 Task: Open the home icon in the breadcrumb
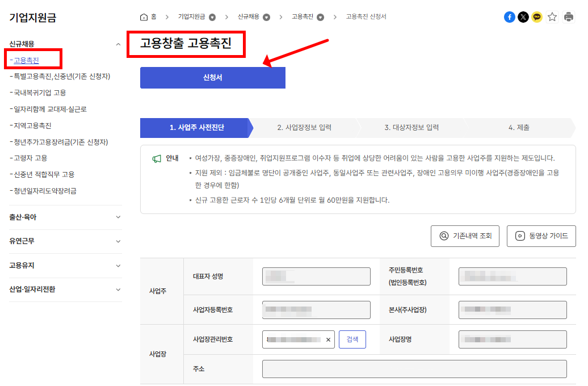click(144, 17)
